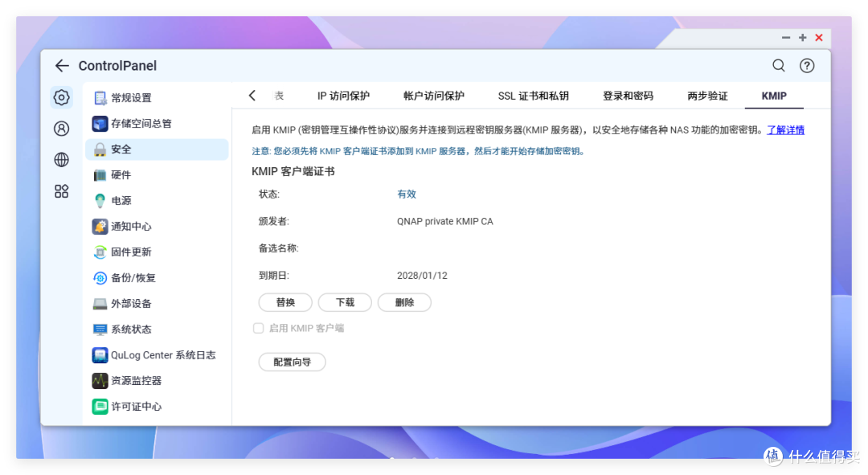Screen dimensions: 868x475
Task: Click the 有效 status value
Action: tap(407, 195)
